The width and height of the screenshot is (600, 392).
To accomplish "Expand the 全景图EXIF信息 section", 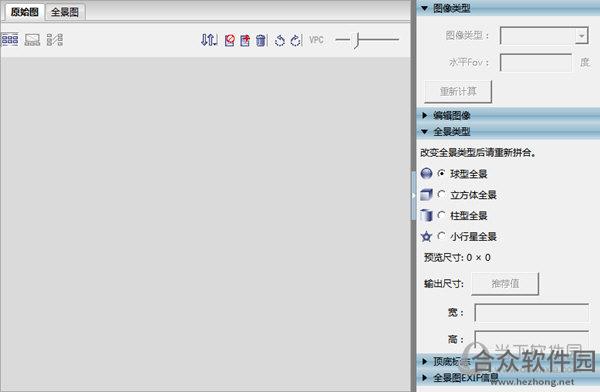I will tap(424, 378).
